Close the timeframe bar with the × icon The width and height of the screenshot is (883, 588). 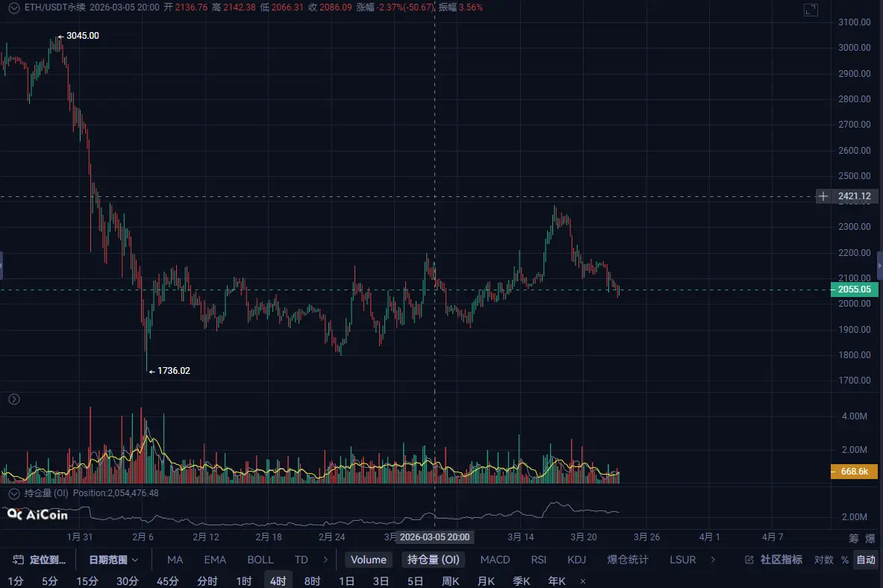(x=583, y=581)
